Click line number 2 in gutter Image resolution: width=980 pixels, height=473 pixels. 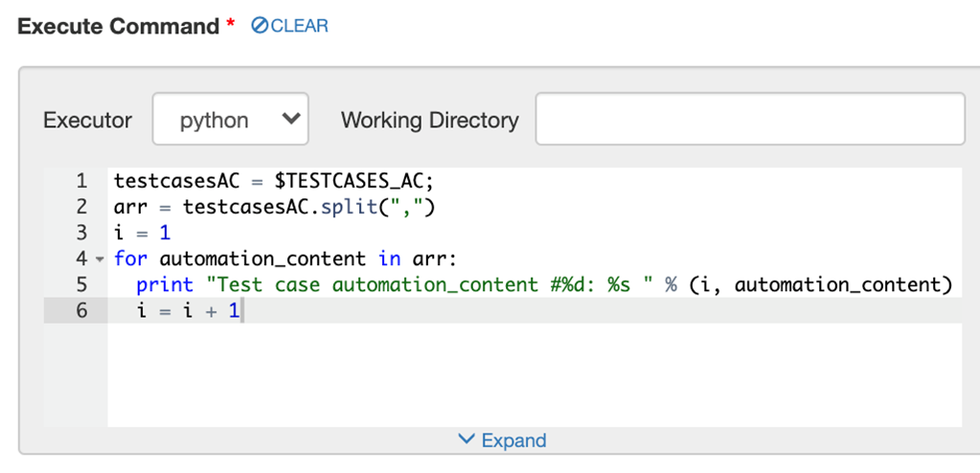pos(81,207)
